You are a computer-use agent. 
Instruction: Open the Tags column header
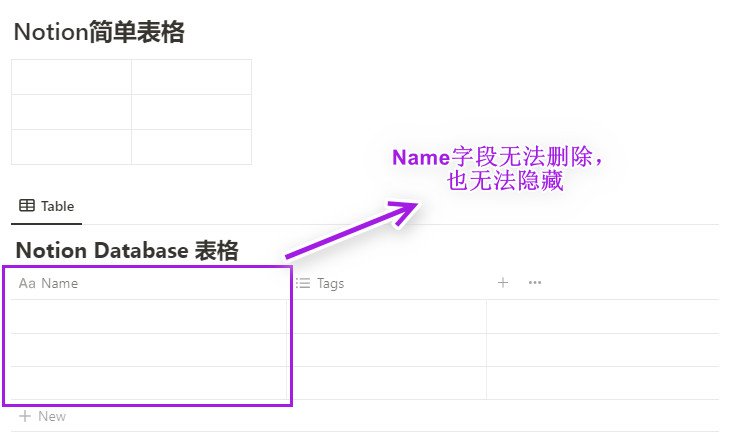coord(387,283)
